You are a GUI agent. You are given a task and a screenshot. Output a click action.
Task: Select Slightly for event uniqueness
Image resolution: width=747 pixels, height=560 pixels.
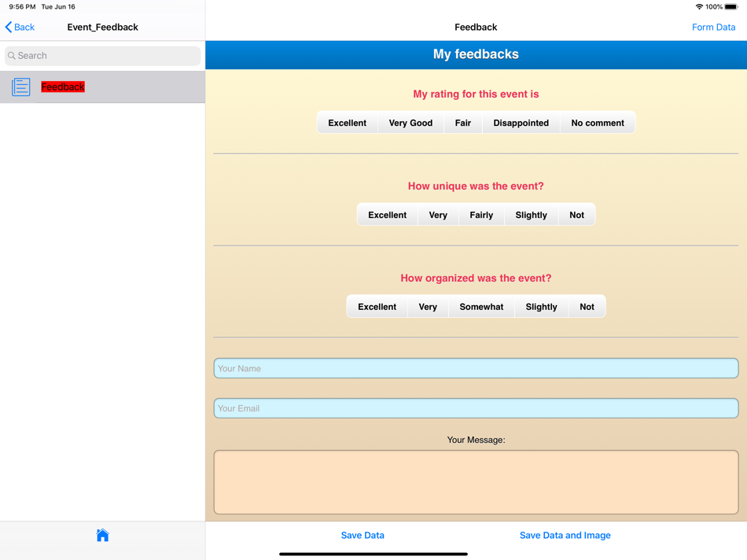click(x=532, y=215)
